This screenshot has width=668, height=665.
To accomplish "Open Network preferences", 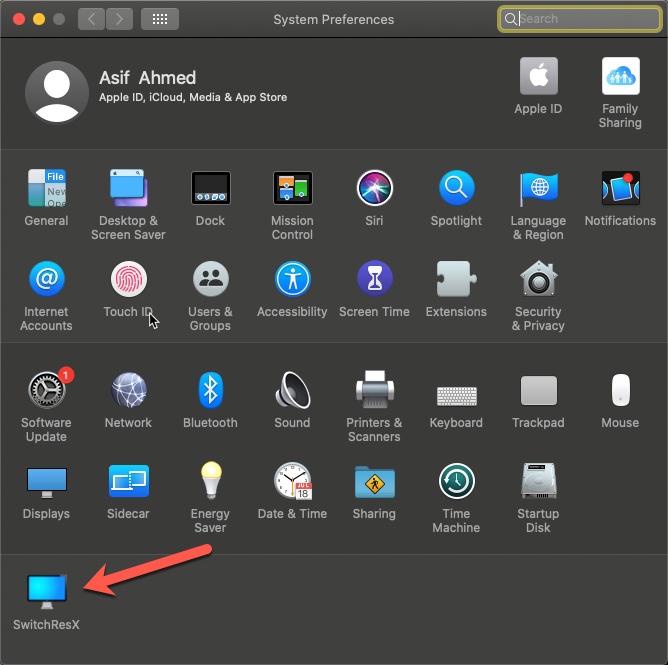I will 129,390.
